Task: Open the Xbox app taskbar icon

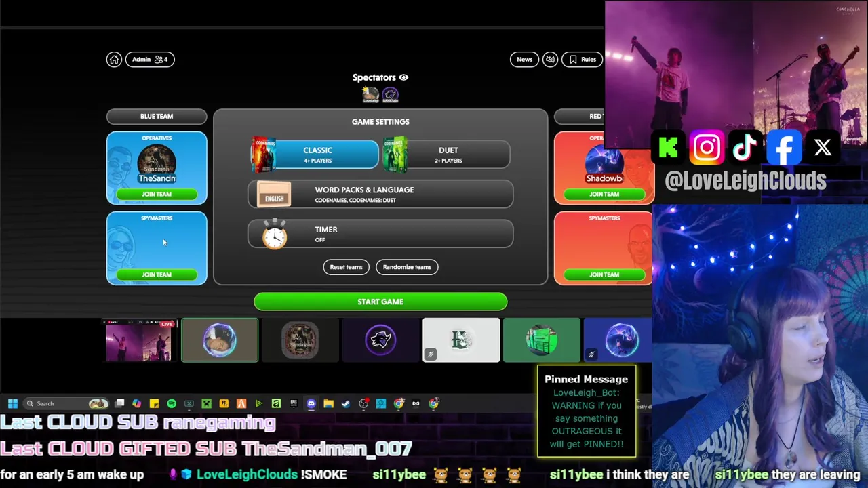Action: click(189, 403)
